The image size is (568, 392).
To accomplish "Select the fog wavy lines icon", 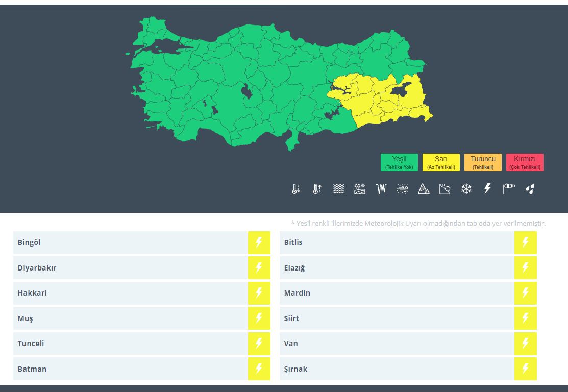I will pos(338,189).
